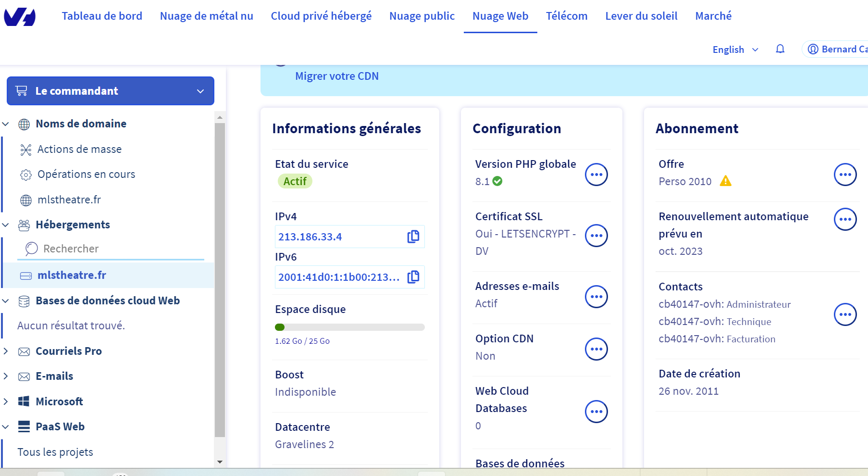Screen dimensions: 868x476
Task: Open Offre actions menu
Action: (x=845, y=175)
